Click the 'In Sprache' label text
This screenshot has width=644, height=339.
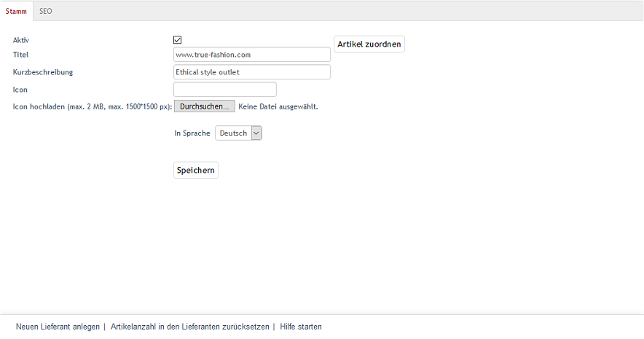(x=192, y=133)
